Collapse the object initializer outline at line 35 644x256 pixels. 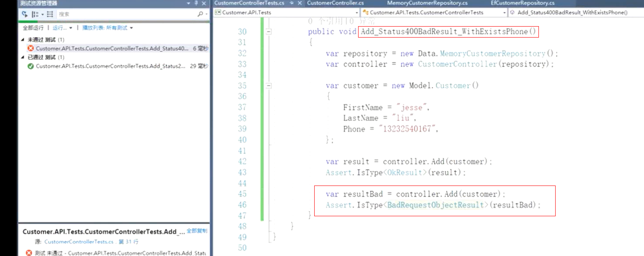click(269, 85)
